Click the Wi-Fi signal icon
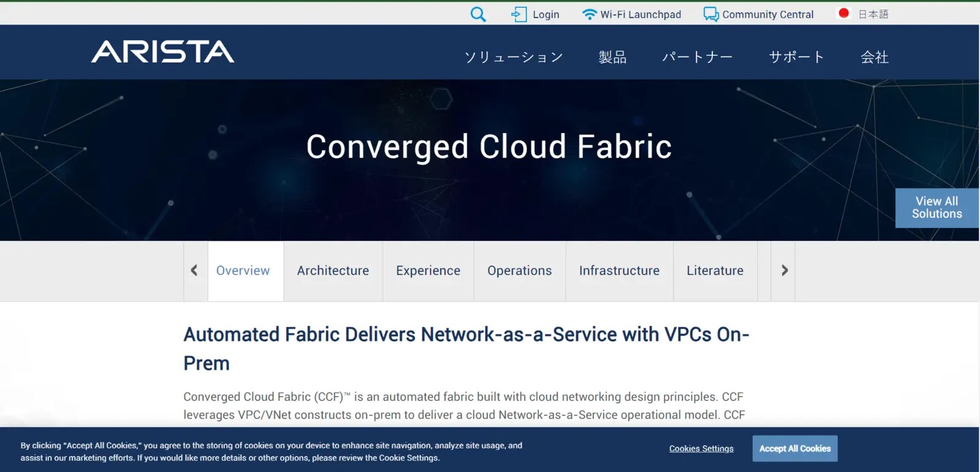 click(x=589, y=14)
